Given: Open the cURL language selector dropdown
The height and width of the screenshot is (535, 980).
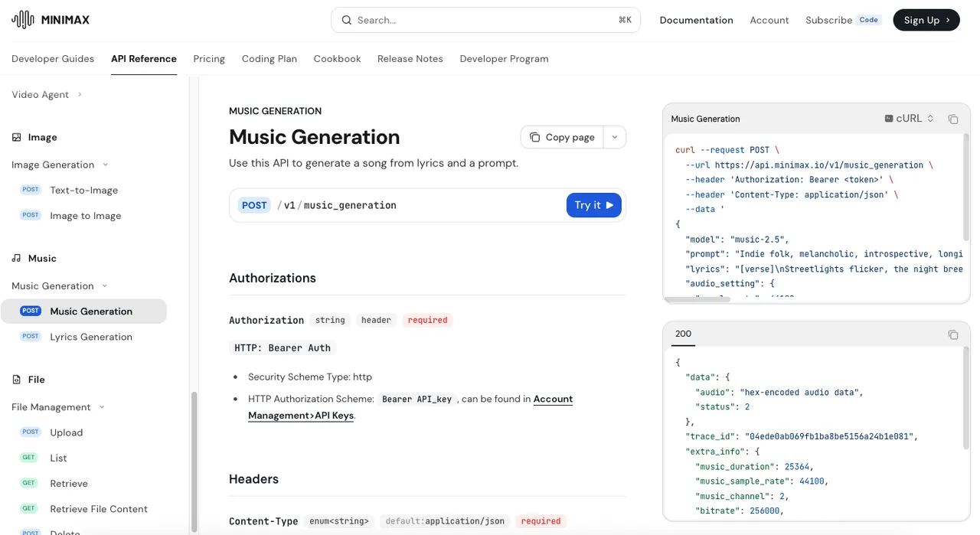Looking at the screenshot, I should click(910, 119).
